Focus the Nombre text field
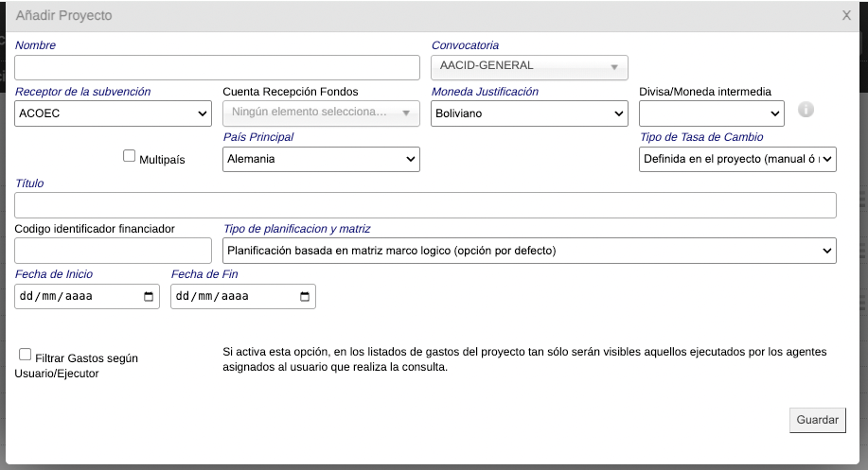The image size is (868, 470). pyautogui.click(x=217, y=67)
